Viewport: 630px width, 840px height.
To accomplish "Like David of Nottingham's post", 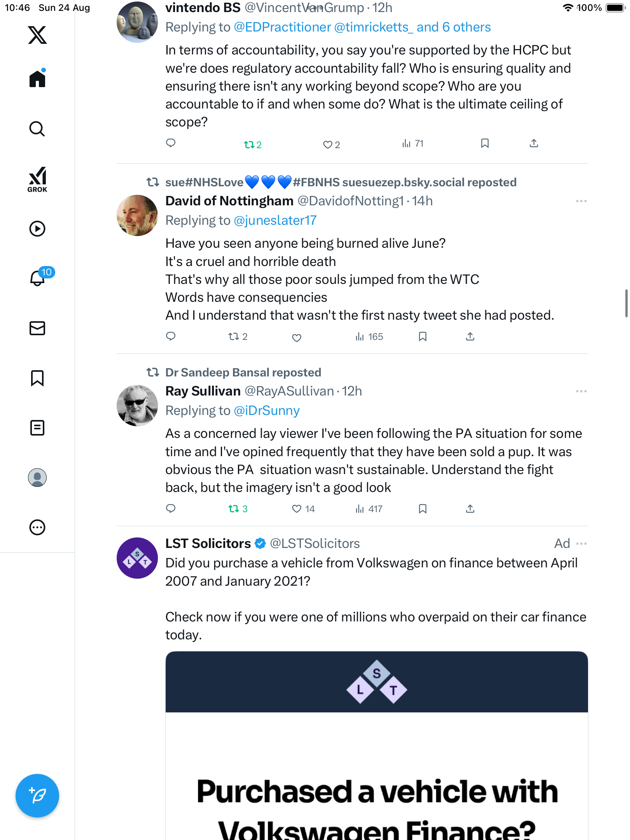I will (297, 337).
